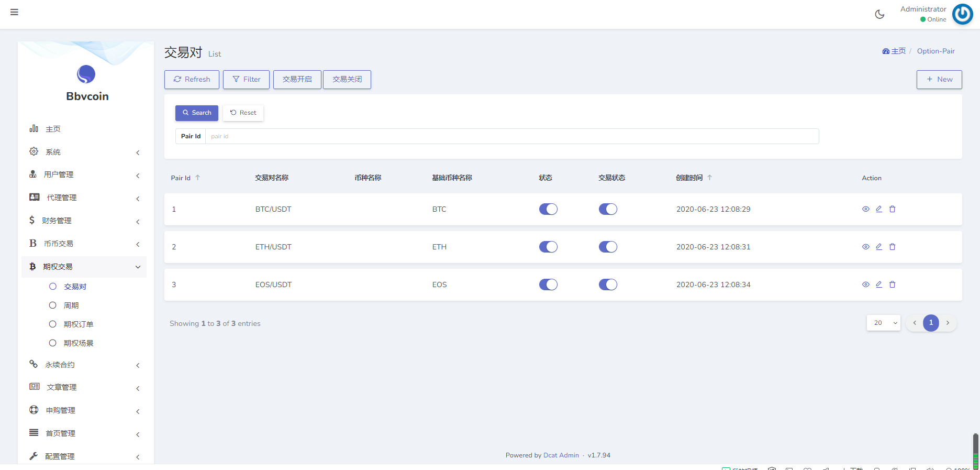Open the 期权订单 submenu item
This screenshot has height=470, width=980.
click(79, 324)
